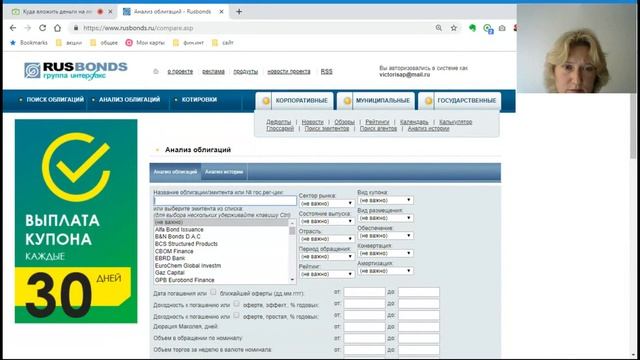Open the Калькулятор link
The width and height of the screenshot is (640, 360).
pos(456,122)
